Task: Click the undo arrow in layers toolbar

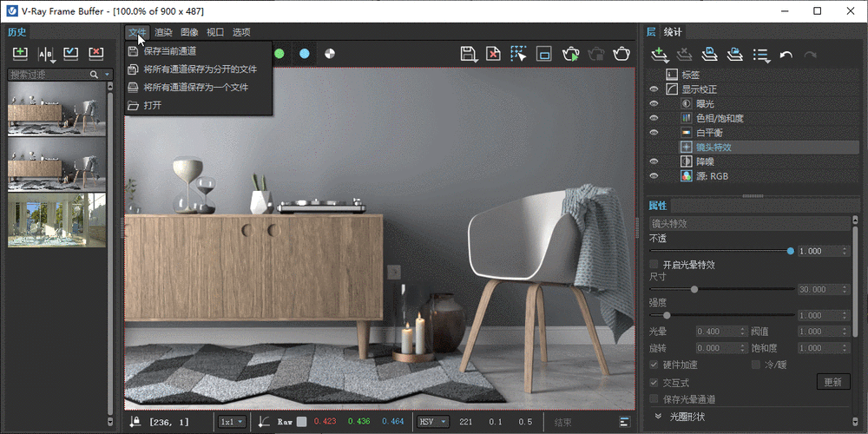Action: [786, 55]
